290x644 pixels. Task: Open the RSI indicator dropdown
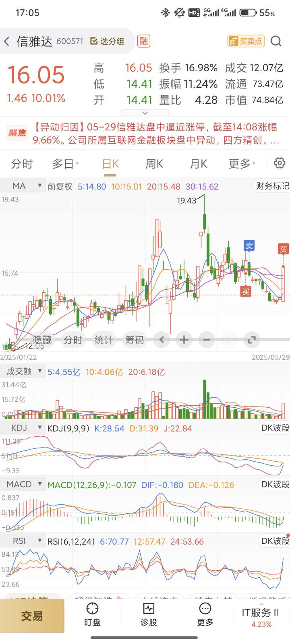[x=23, y=541]
